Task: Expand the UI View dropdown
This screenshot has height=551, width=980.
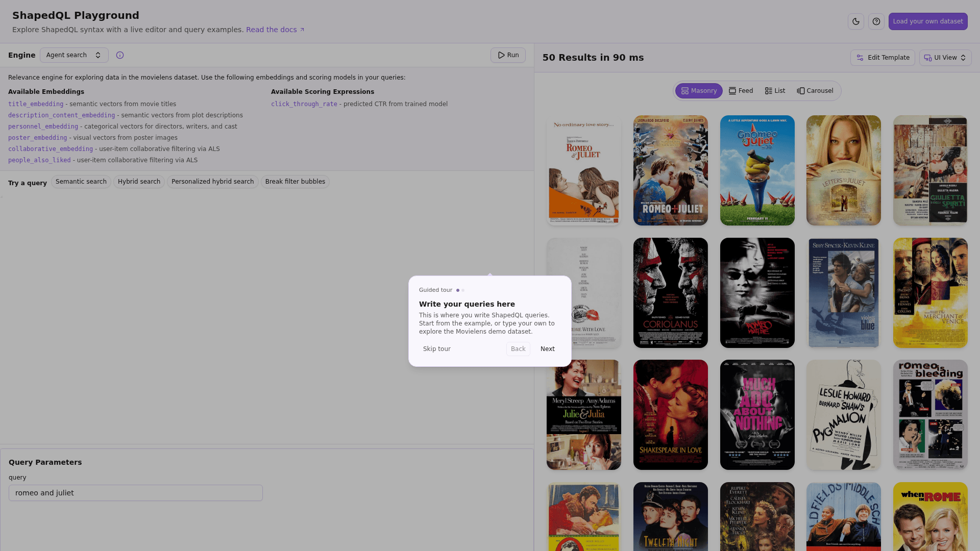Action: point(945,58)
